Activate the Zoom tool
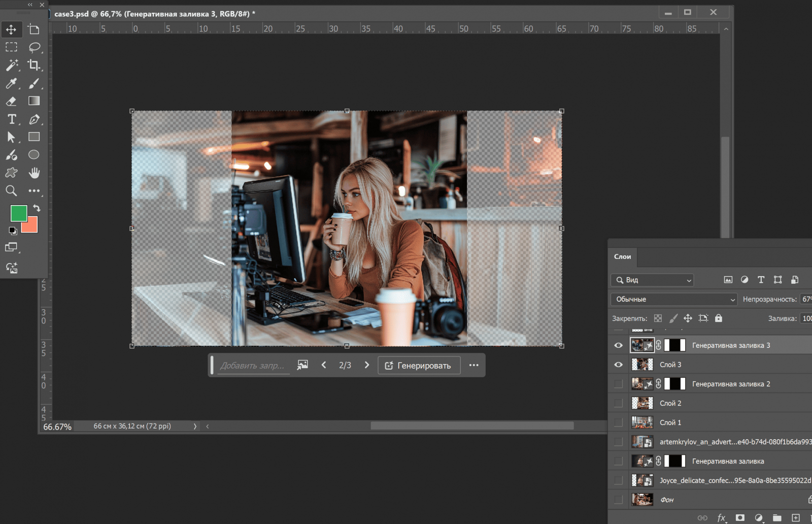 pyautogui.click(x=11, y=191)
